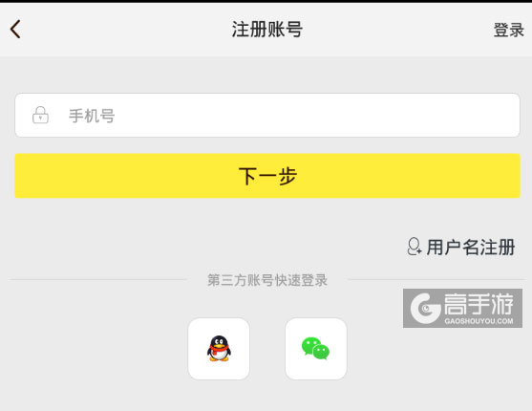532x411 pixels.
Task: Select the 第三方账号快速登录 divider label
Action: point(267,280)
